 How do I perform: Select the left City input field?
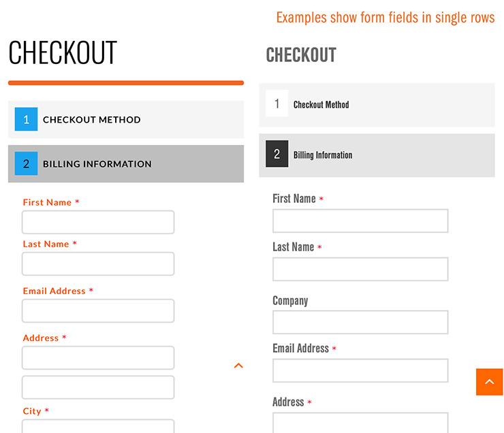[98, 426]
